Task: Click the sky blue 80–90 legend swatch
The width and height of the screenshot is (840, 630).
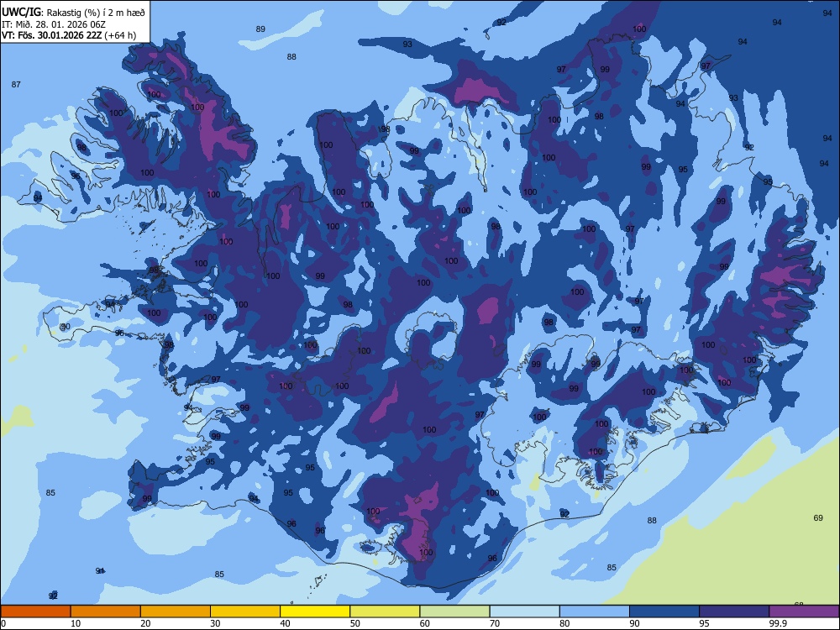Action: coord(595,612)
